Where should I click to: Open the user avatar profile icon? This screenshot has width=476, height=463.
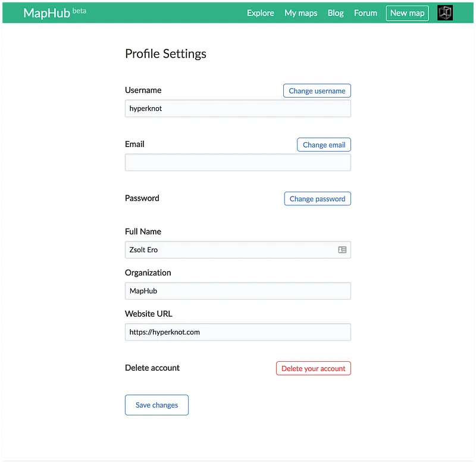[x=444, y=13]
